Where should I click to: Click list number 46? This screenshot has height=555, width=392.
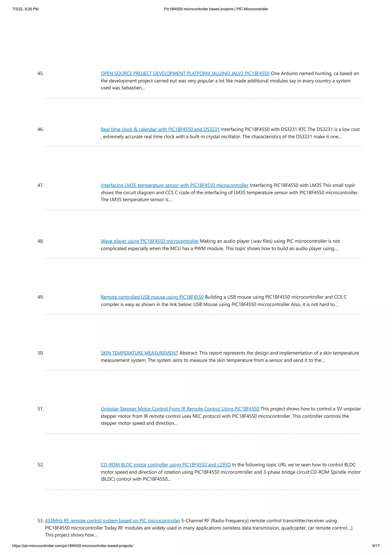click(41, 129)
